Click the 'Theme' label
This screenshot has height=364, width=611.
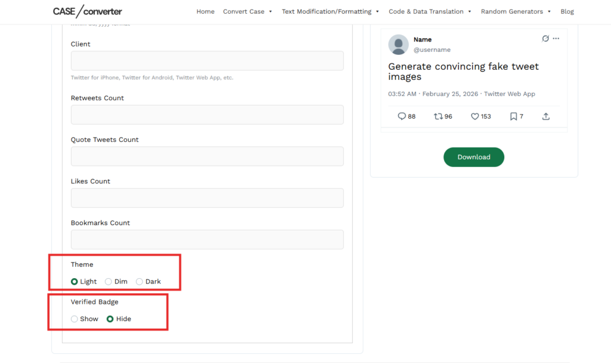coord(82,264)
